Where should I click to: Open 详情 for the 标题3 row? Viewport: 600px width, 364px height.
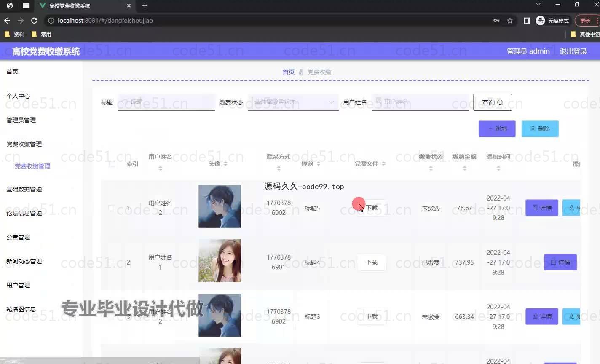(542, 316)
